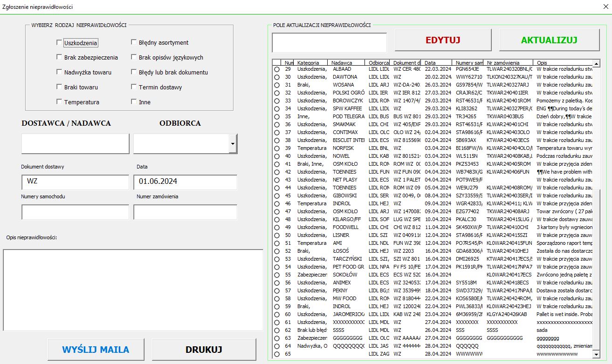Click the Dokument dostawy field with WZ
The width and height of the screenshot is (612, 364).
[75, 182]
